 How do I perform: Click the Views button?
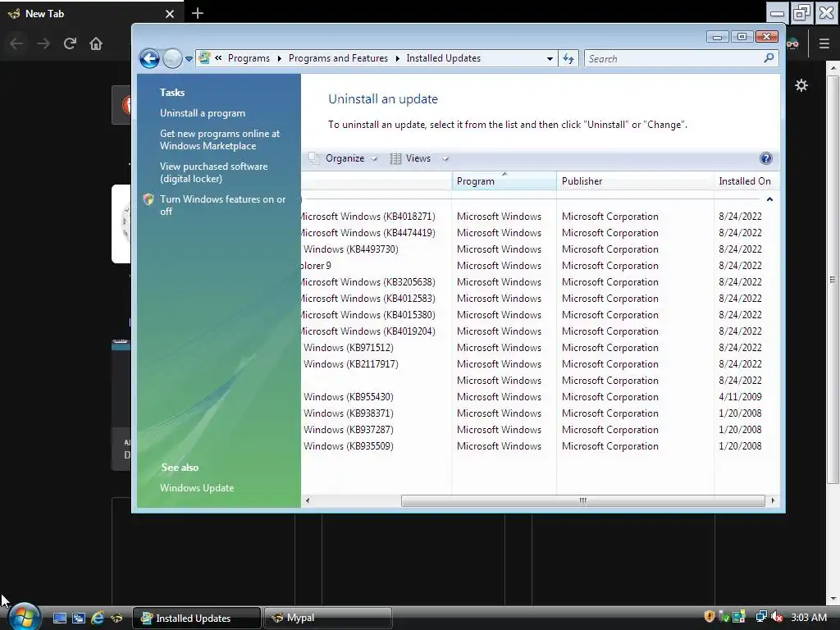coord(410,158)
